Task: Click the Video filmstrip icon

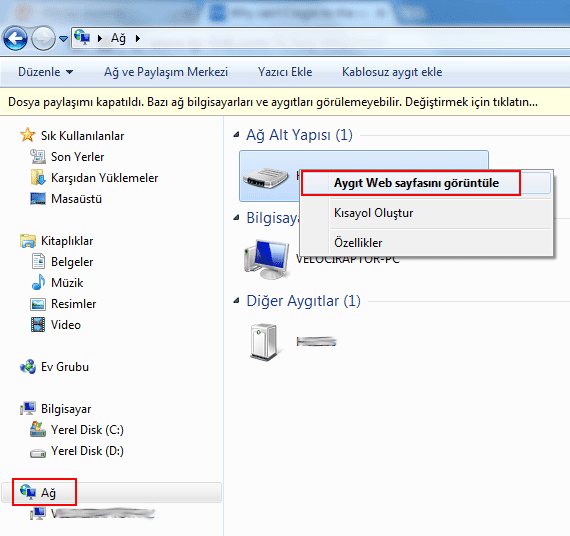Action: click(38, 325)
